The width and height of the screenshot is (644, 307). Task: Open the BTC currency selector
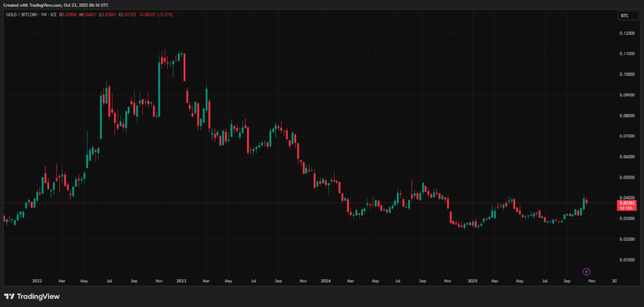point(625,15)
